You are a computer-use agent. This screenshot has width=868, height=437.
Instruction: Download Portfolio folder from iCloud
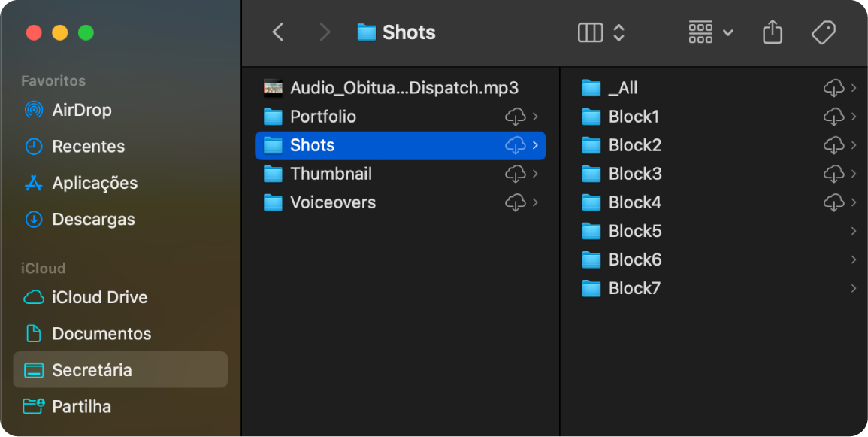point(515,117)
